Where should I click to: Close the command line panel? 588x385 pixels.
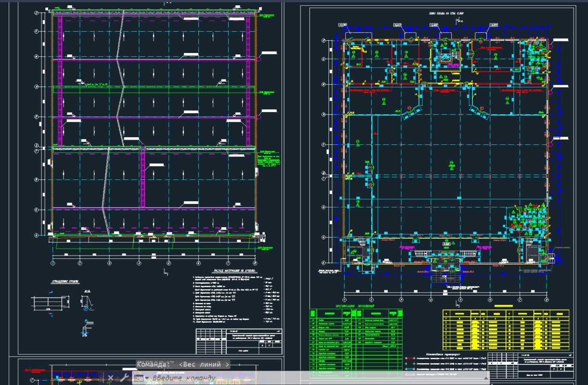(x=110, y=378)
